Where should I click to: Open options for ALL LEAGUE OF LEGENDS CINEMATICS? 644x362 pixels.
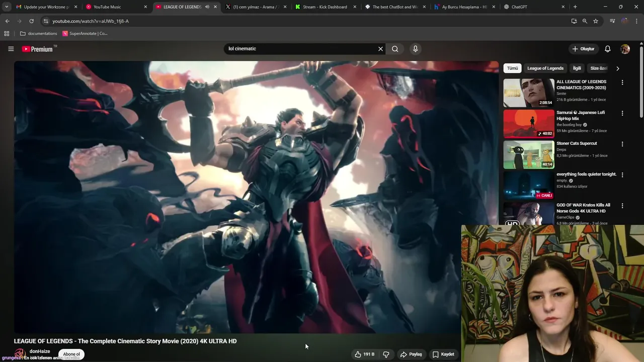point(622,82)
